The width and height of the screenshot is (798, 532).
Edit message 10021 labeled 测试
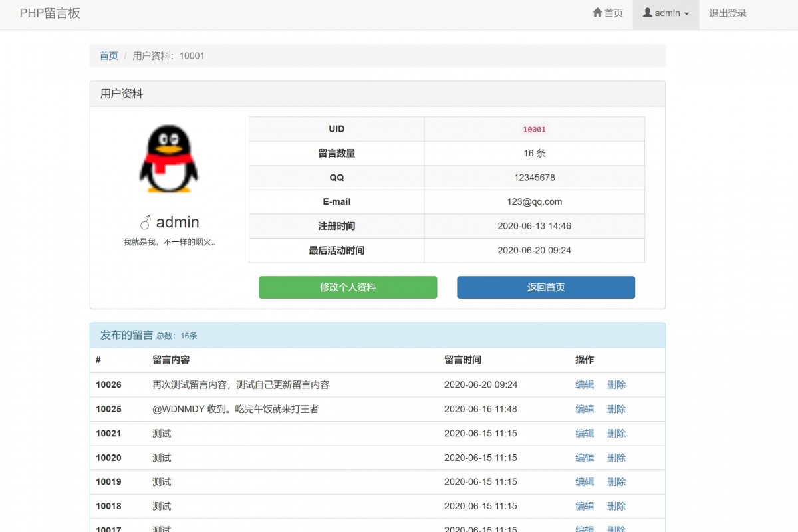pos(584,433)
